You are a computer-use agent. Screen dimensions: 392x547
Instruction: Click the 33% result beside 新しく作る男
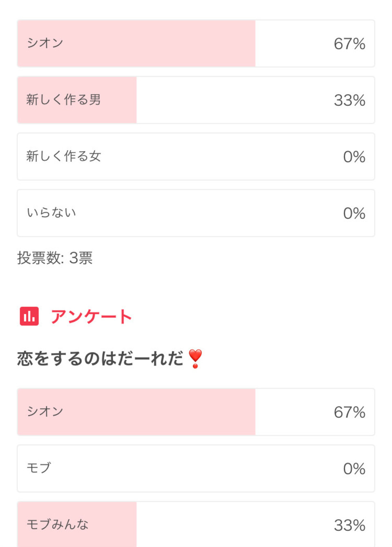[350, 100]
